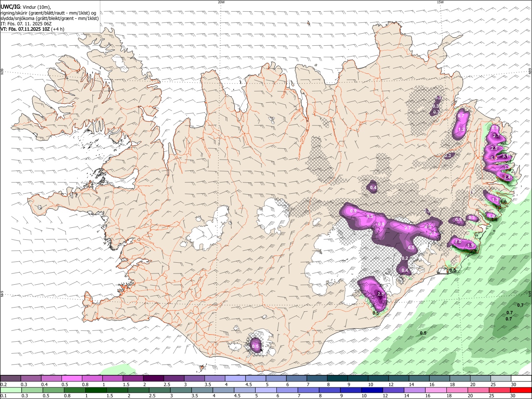Select the red 30 rain legend swatch
The height and width of the screenshot is (399, 532).
tap(522, 390)
